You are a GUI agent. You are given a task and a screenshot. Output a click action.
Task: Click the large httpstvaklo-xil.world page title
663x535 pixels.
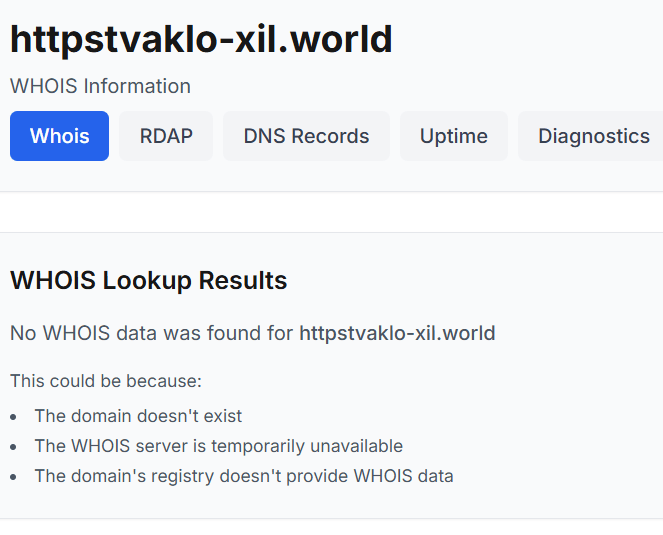201,40
